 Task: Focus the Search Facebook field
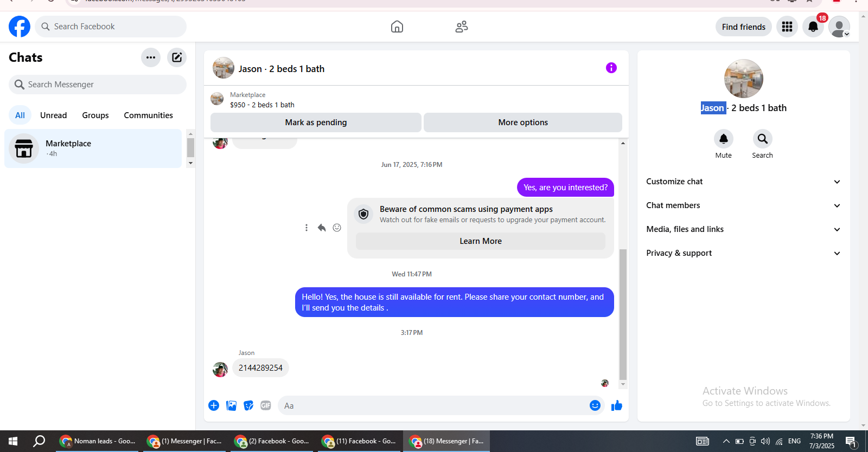[x=111, y=27]
